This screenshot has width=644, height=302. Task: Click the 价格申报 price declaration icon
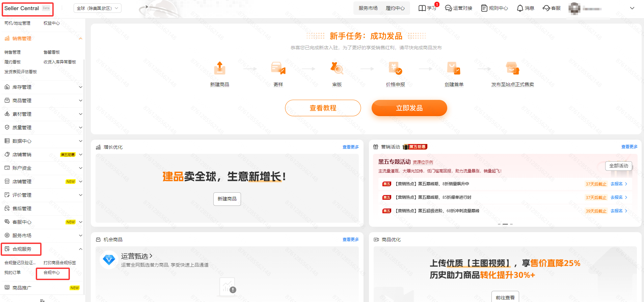pos(395,68)
